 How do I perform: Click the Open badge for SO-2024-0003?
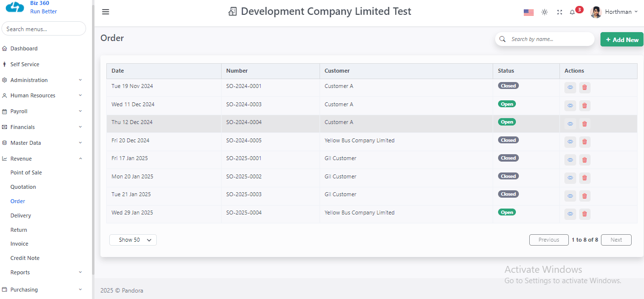(506, 104)
